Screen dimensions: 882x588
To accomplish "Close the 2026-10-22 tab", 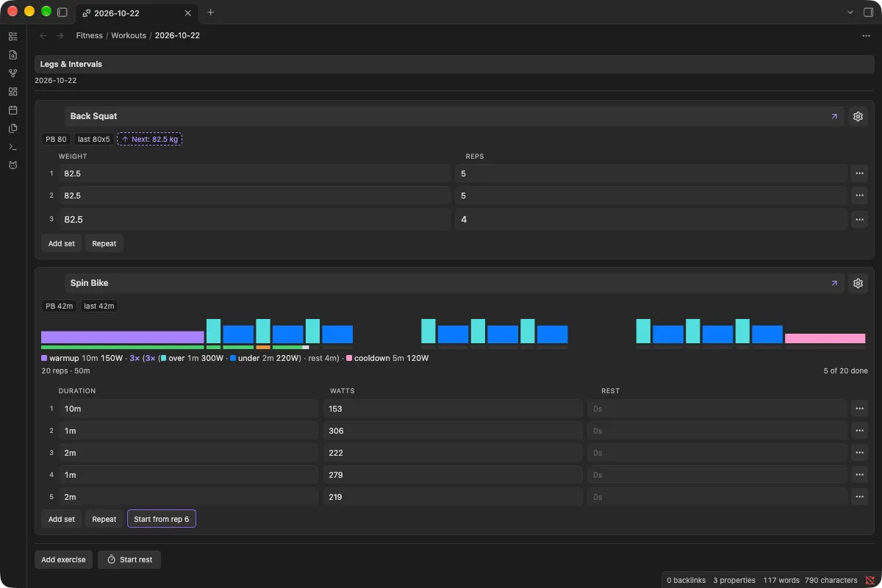I will pyautogui.click(x=188, y=12).
